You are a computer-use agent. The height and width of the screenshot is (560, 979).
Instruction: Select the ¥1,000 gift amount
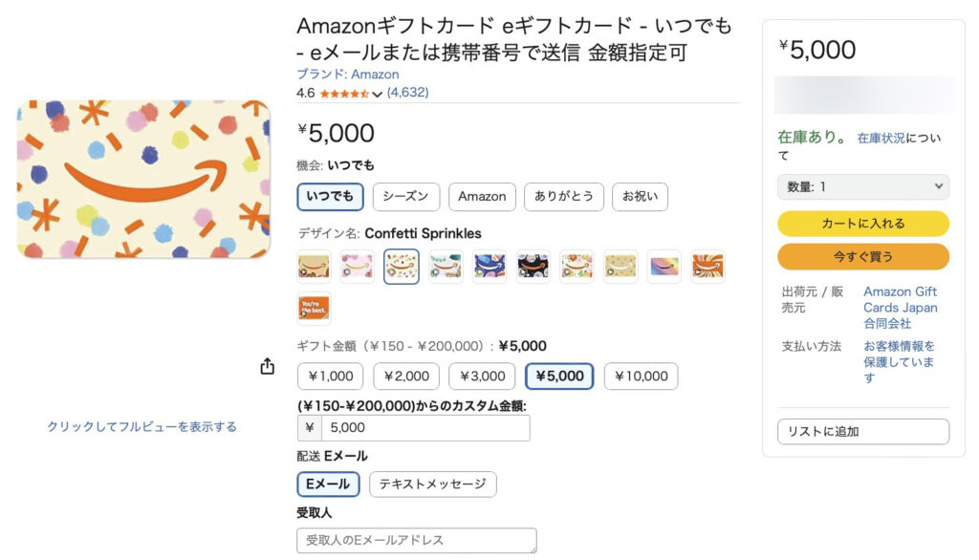pos(331,377)
